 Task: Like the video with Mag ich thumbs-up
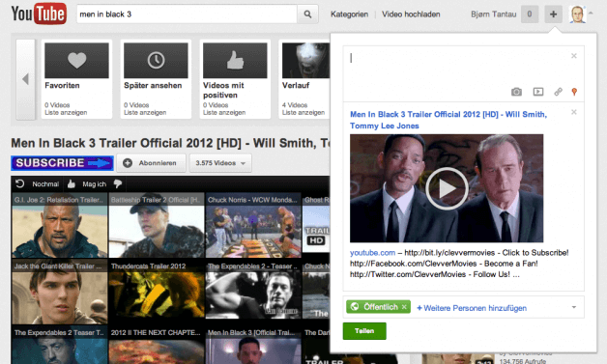point(72,183)
